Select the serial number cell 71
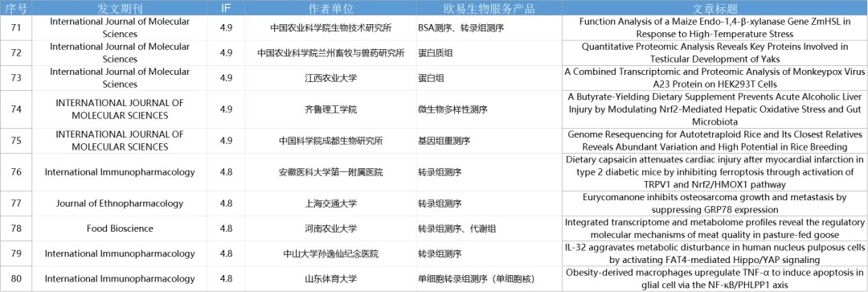 (16, 27)
